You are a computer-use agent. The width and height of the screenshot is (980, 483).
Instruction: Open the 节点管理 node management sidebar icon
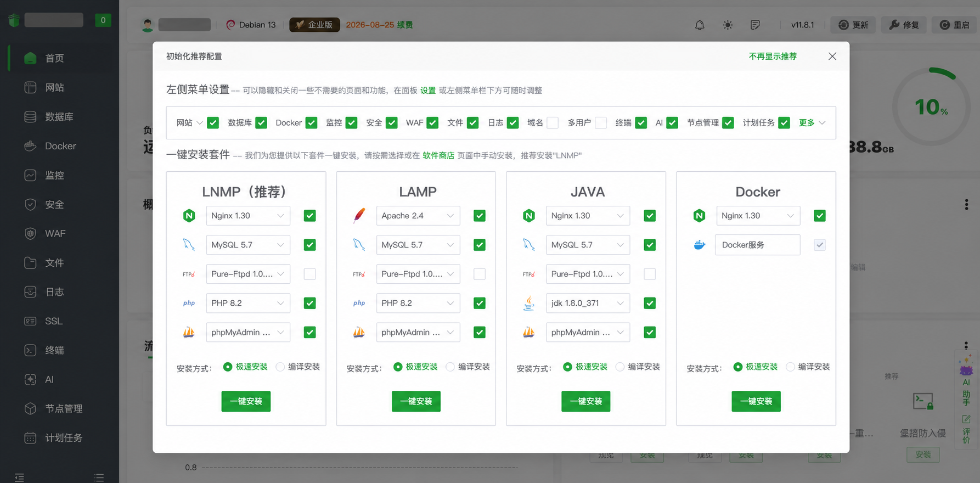point(30,408)
